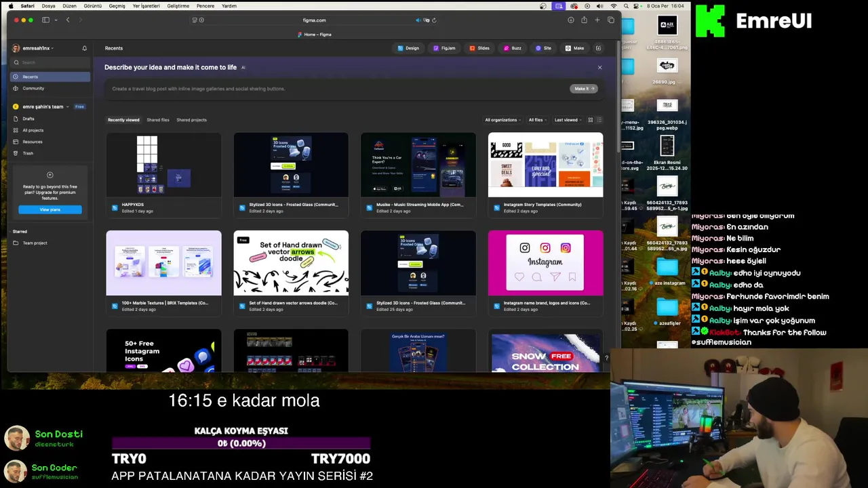Open the All files filter dropdown
The width and height of the screenshot is (868, 488).
(x=538, y=120)
